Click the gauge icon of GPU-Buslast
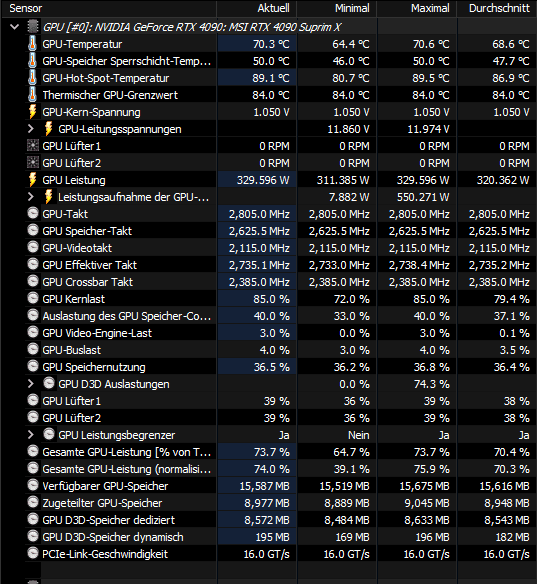The image size is (537, 584). 33,349
